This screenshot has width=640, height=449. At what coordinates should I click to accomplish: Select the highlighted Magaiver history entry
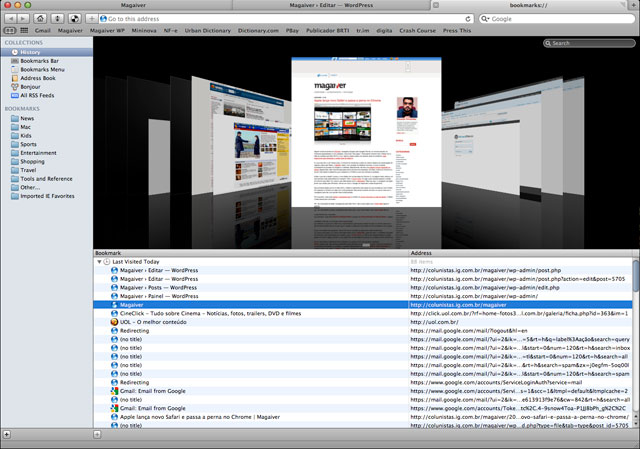pos(363,305)
